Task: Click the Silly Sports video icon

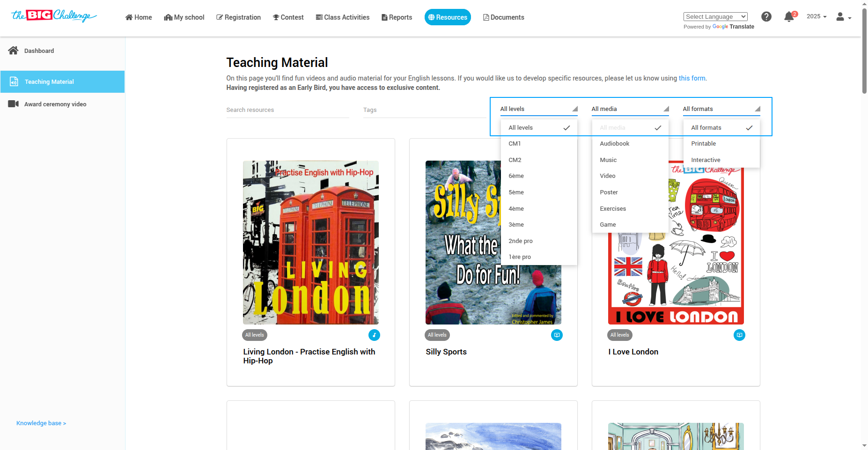Action: click(557, 335)
